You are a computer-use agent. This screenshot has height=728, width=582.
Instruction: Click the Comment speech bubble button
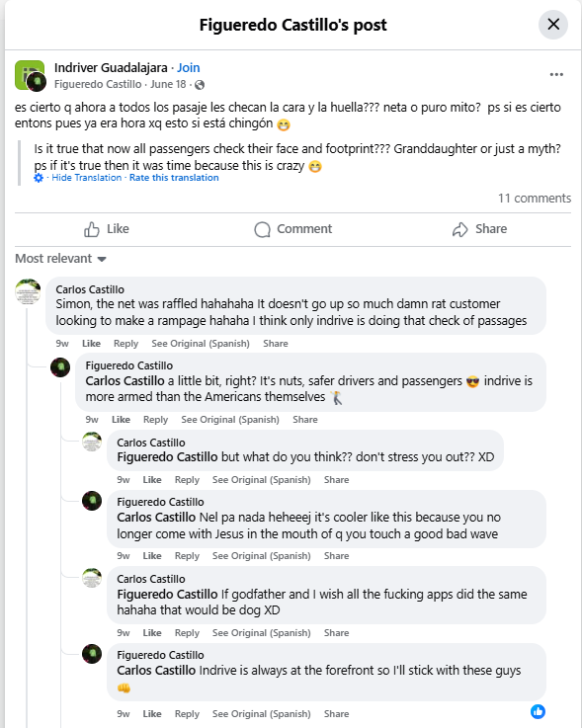pos(293,229)
